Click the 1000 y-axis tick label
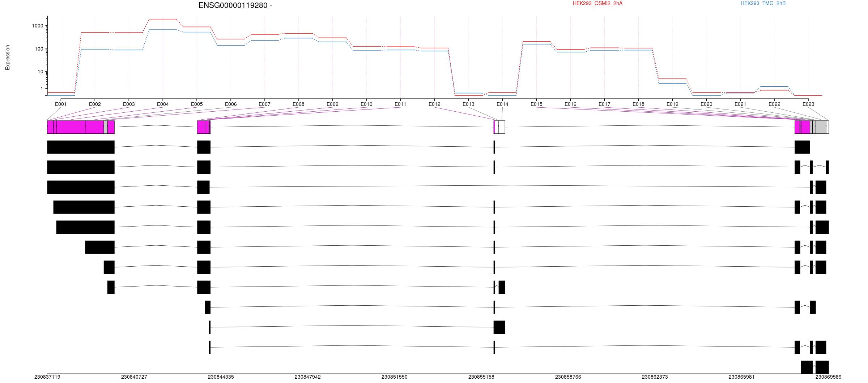Viewport: 868px width, 383px height. [x=38, y=26]
